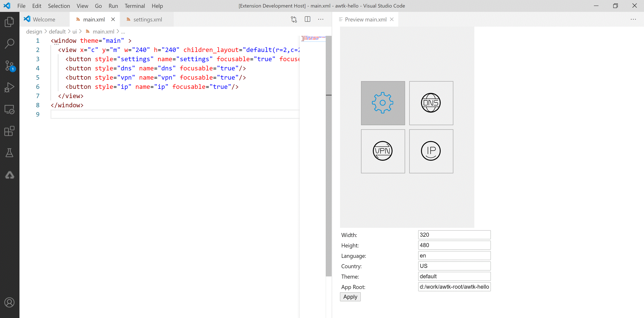Click breadcrumb 'ui' folder

[75, 32]
